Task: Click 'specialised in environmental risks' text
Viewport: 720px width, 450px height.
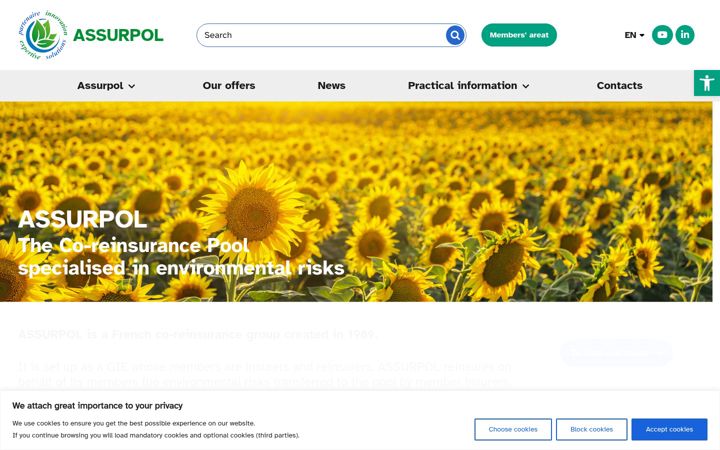Action: click(x=181, y=268)
